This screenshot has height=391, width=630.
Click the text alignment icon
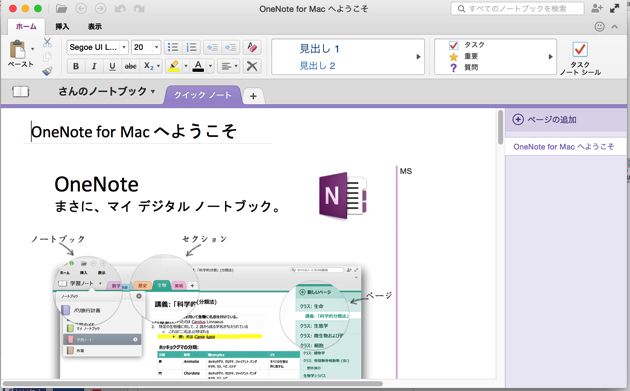tap(226, 66)
